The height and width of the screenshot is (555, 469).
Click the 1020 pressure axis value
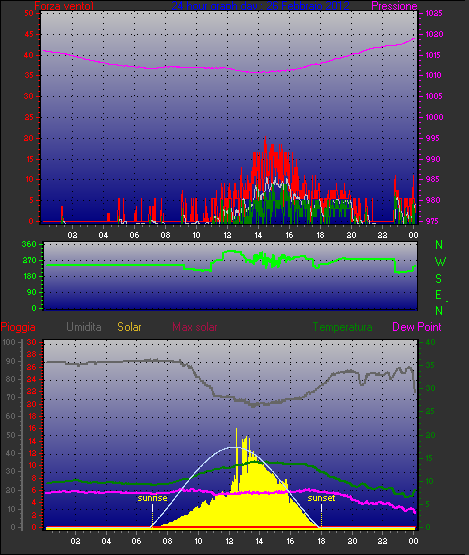(x=434, y=34)
